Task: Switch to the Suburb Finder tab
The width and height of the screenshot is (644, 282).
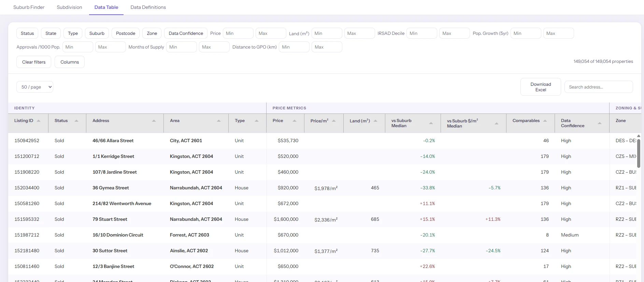Action: [29, 7]
